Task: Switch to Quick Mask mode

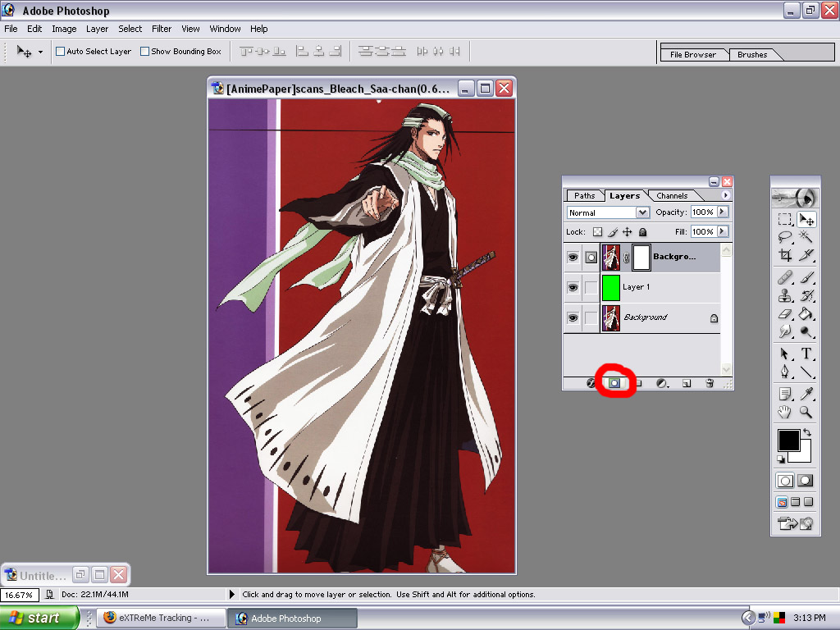Action: tap(806, 481)
